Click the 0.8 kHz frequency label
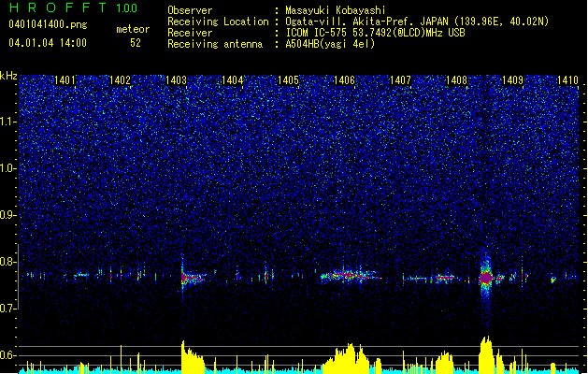Image resolution: width=588 pixels, height=374 pixels. pos(8,262)
